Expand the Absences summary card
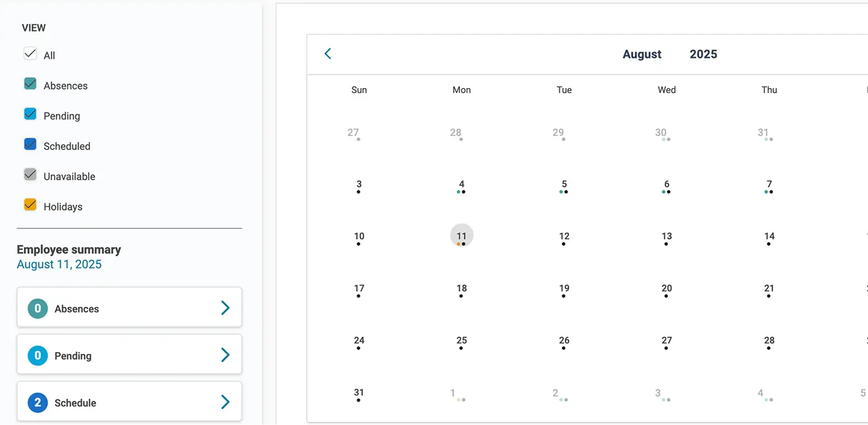The width and height of the screenshot is (868, 425). point(225,308)
